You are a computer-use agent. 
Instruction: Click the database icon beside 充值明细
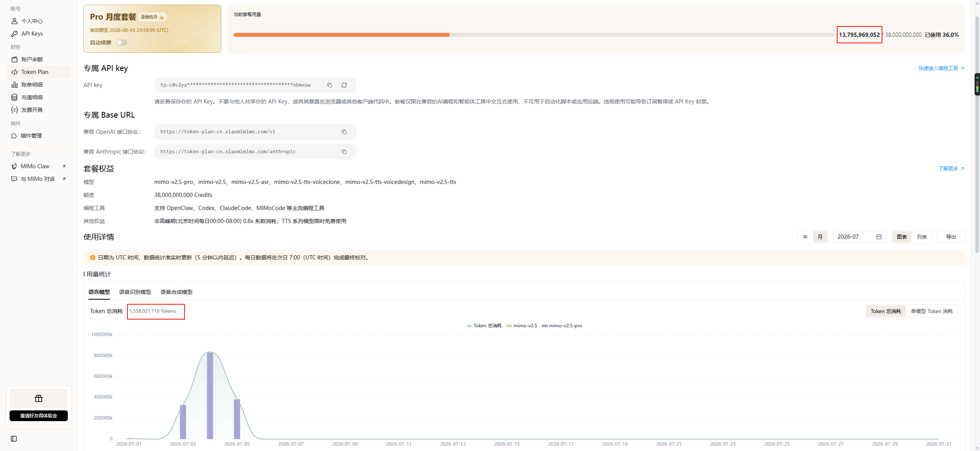[x=15, y=97]
